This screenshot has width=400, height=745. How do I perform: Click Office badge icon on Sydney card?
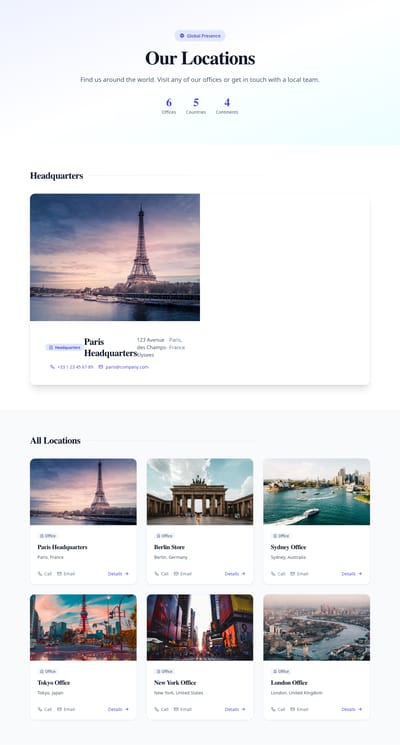click(276, 536)
